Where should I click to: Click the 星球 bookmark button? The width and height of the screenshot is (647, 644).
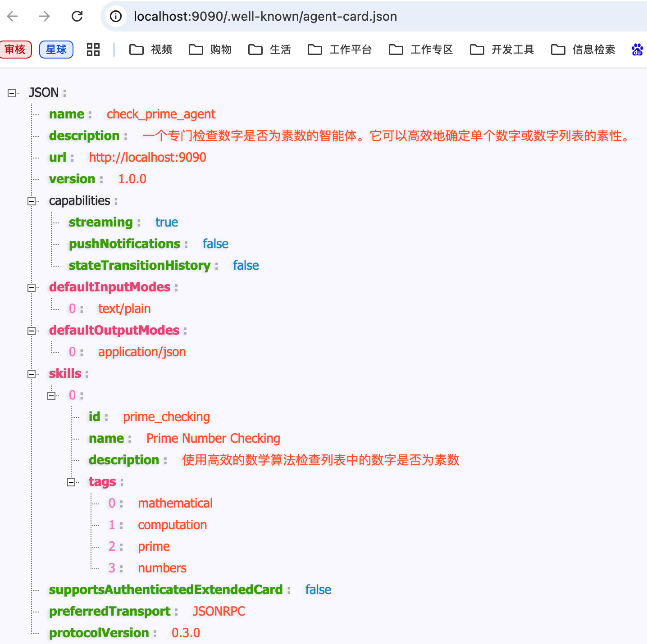[x=56, y=50]
